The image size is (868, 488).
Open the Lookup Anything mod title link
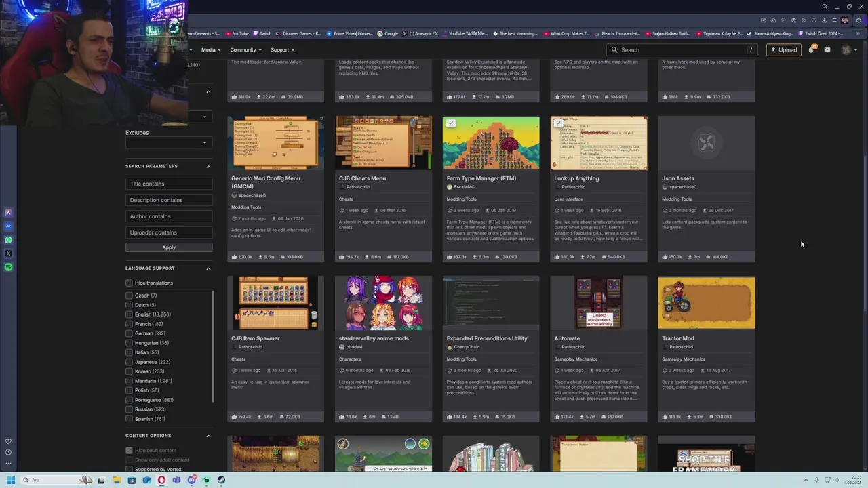coord(576,178)
